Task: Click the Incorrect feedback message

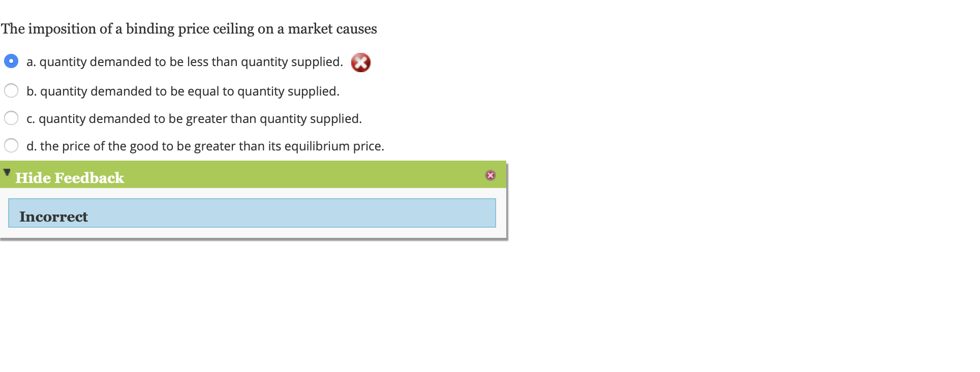Action: point(53,216)
